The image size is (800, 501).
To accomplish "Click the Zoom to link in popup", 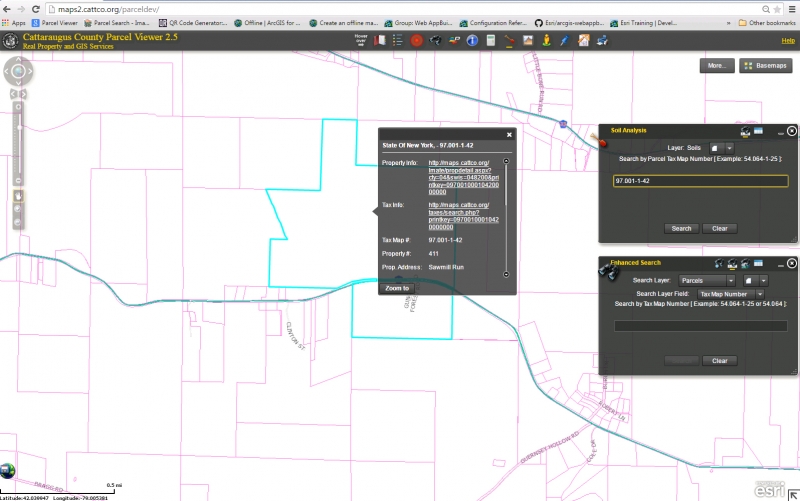I will [x=397, y=288].
